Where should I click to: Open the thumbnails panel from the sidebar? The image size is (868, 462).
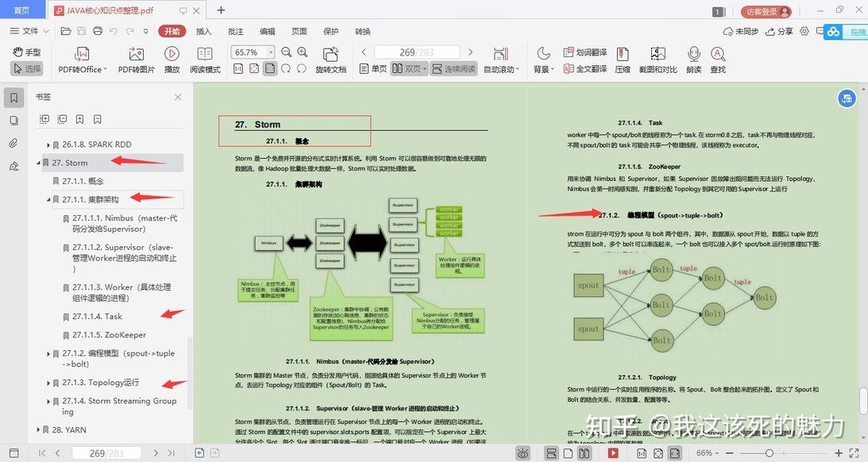coord(14,121)
